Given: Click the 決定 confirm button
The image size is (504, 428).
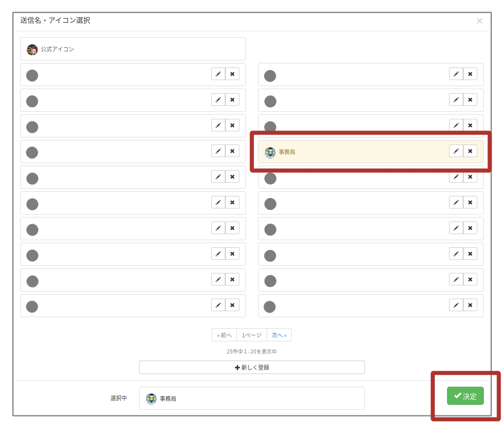Looking at the screenshot, I should coord(465,396).
